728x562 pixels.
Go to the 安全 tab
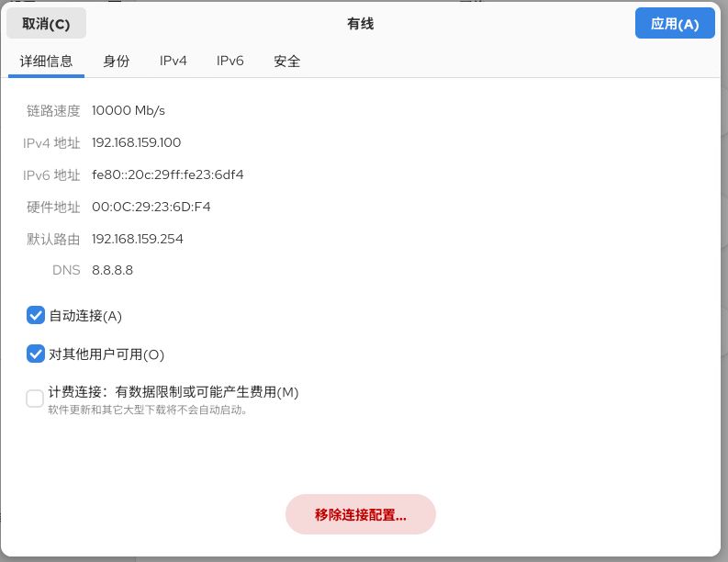(286, 62)
